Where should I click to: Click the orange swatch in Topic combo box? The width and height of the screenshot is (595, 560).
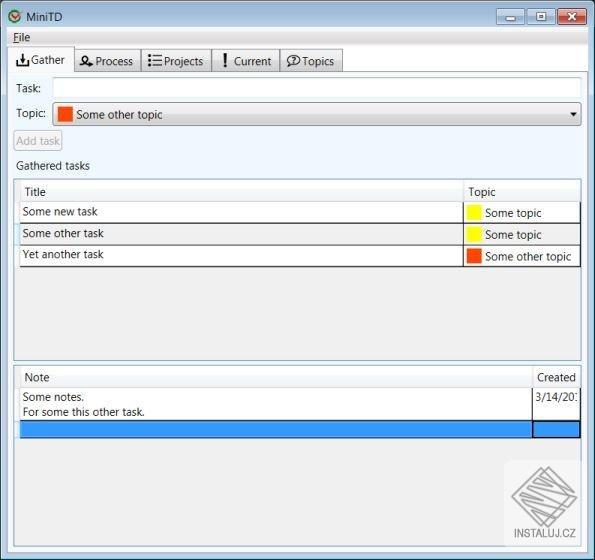(x=65, y=114)
